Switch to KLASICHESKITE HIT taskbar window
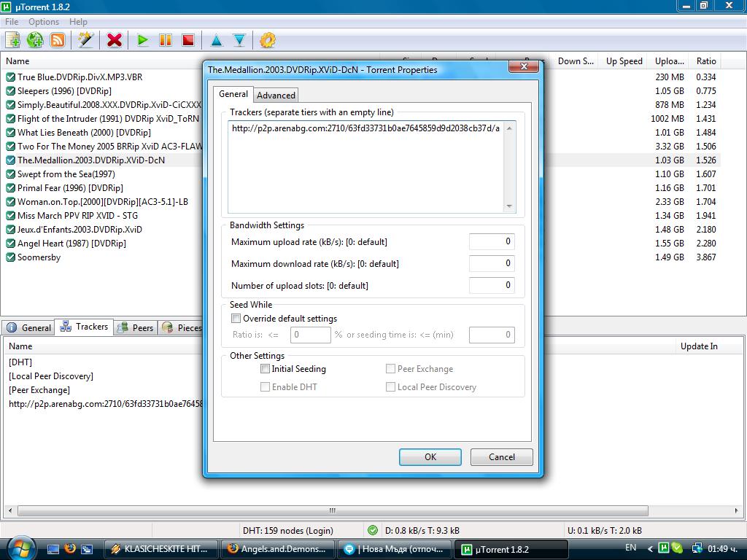The image size is (747, 560). [x=160, y=549]
